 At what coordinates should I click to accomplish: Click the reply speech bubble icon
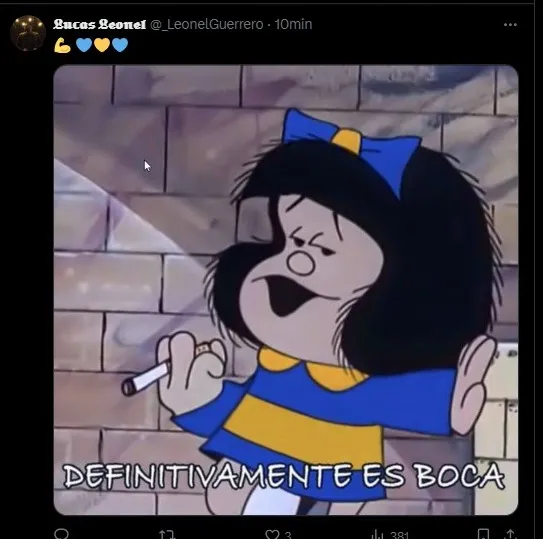click(x=62, y=534)
